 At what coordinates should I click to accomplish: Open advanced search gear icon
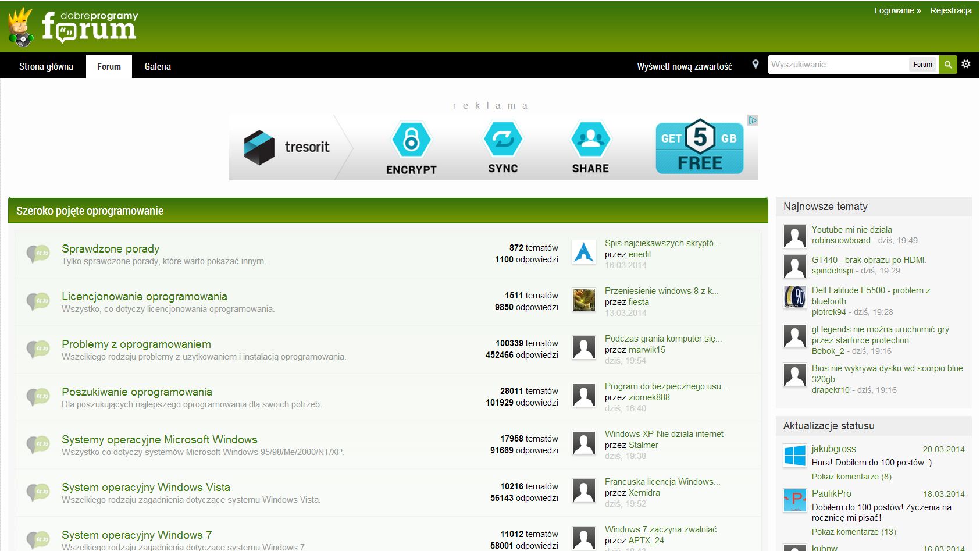coord(966,64)
